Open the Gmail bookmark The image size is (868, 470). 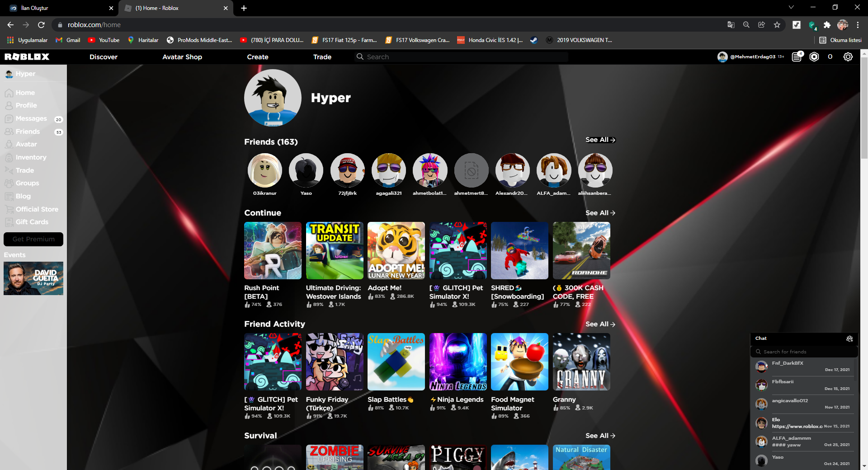[68, 40]
